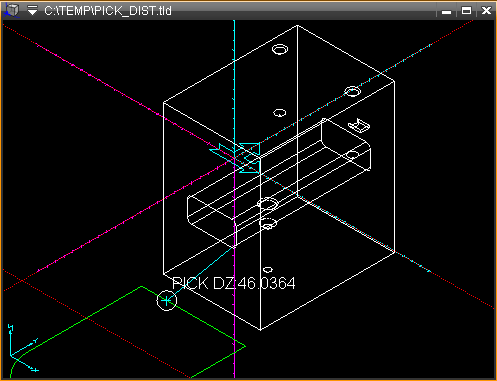
Task: Select the green rectangle's top corner
Action: [141, 286]
